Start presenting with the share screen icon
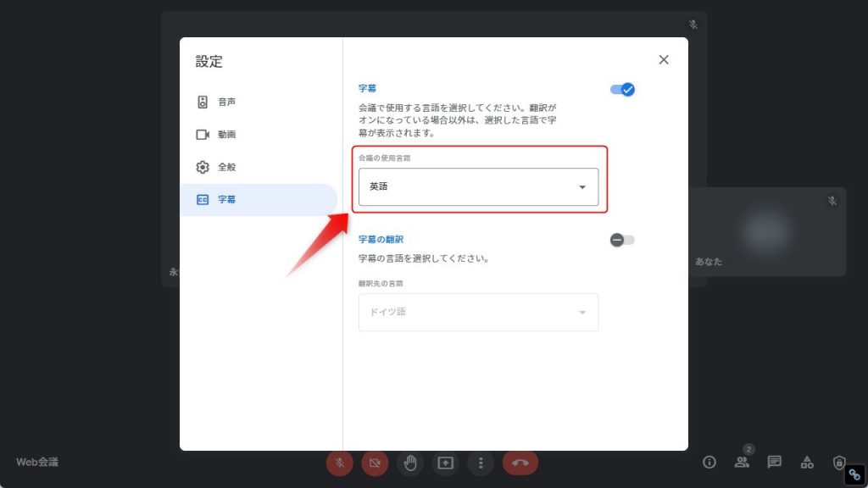This screenshot has height=488, width=868. (x=446, y=463)
